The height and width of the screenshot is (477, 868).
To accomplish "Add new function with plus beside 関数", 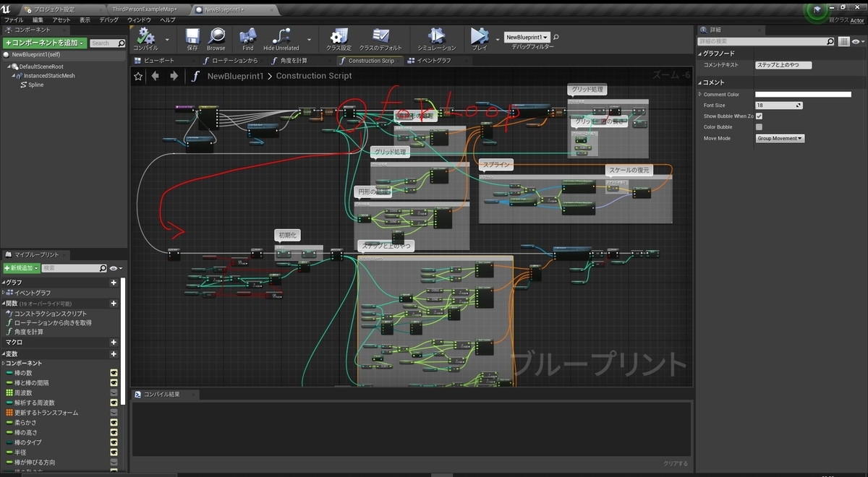I will point(114,304).
